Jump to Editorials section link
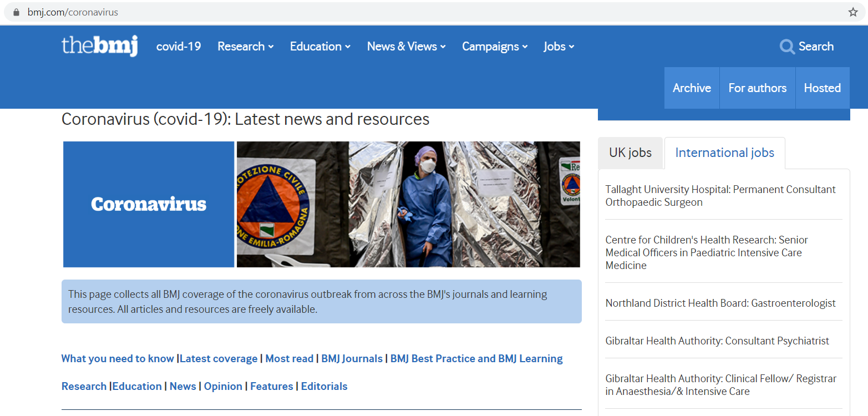This screenshot has height=416, width=868. pyautogui.click(x=324, y=387)
